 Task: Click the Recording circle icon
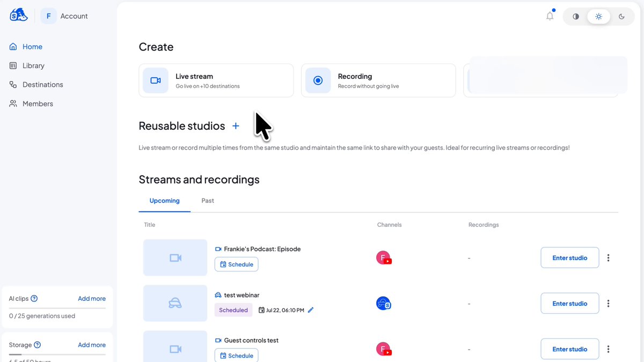[318, 80]
